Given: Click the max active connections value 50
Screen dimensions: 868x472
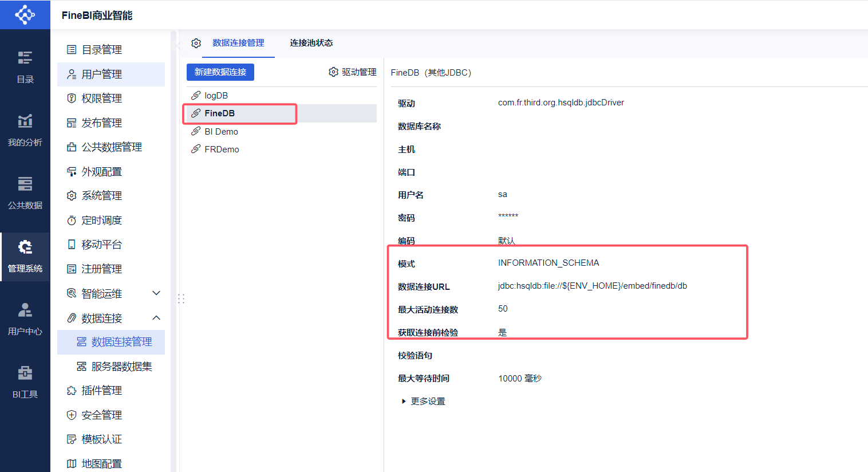Looking at the screenshot, I should coord(503,309).
